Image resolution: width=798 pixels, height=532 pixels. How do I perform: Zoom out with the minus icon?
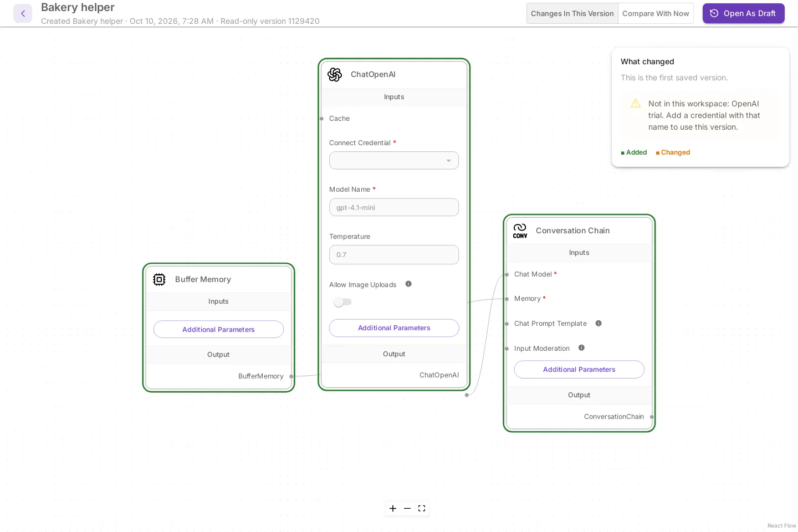pos(407,509)
